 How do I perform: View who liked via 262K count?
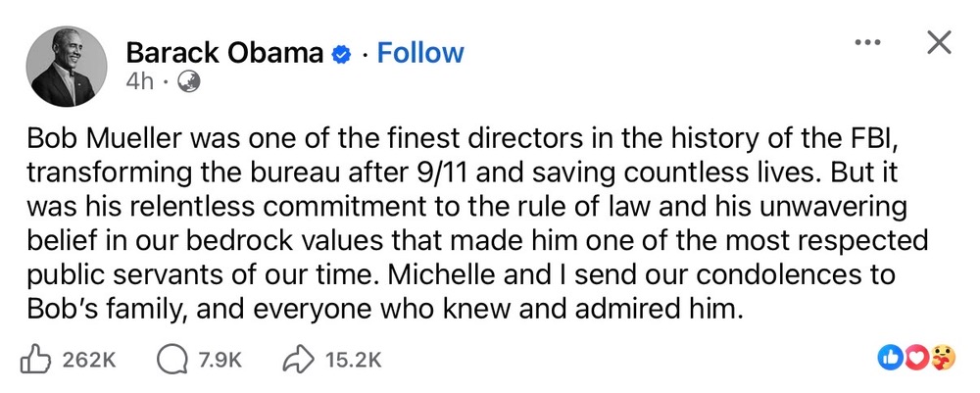[88, 361]
